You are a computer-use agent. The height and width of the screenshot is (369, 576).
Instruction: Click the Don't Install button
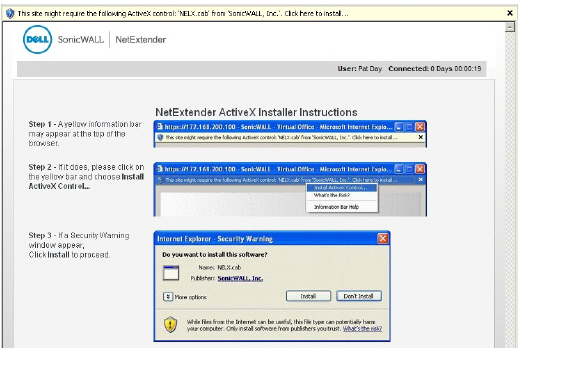tap(359, 296)
